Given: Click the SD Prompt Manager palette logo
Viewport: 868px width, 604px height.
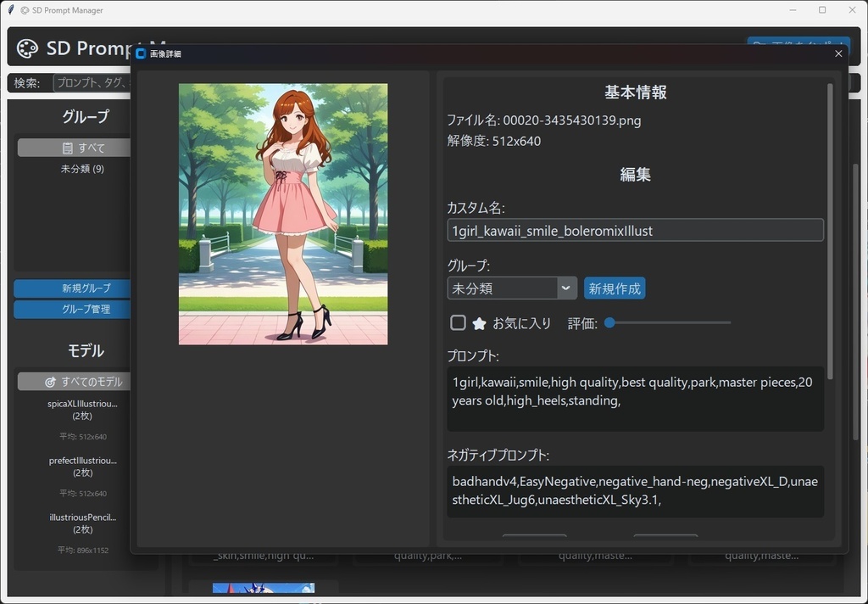Looking at the screenshot, I should pyautogui.click(x=28, y=48).
